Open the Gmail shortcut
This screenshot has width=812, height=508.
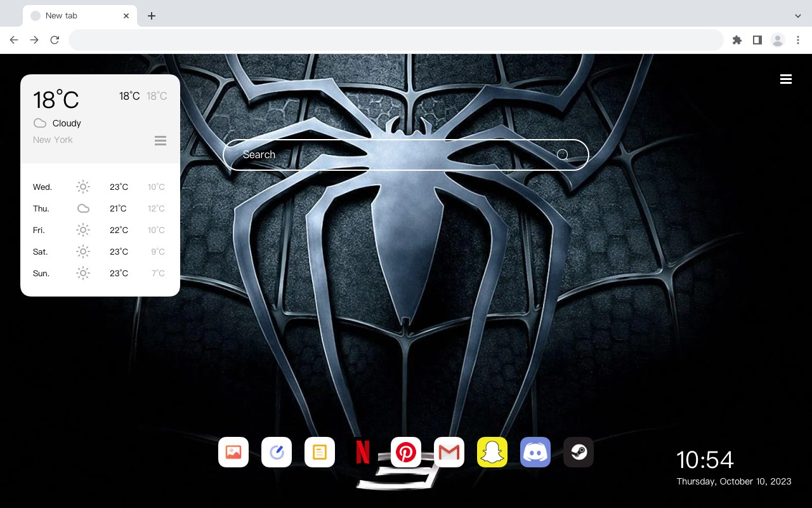click(x=449, y=452)
